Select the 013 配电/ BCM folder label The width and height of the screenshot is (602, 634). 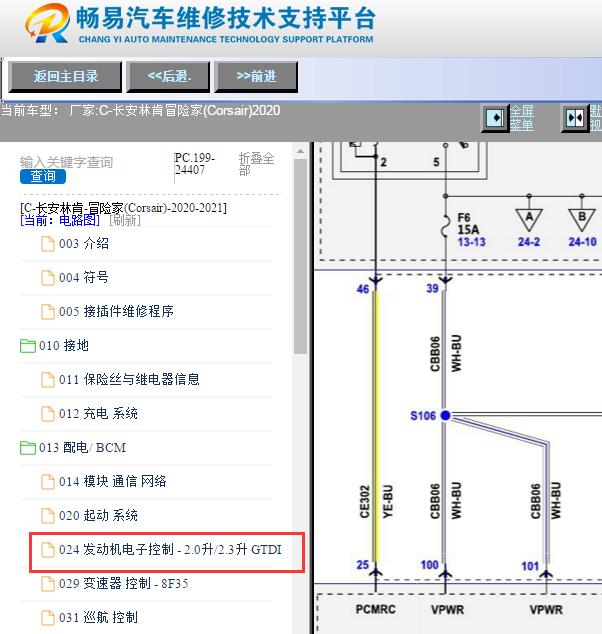pyautogui.click(x=82, y=448)
